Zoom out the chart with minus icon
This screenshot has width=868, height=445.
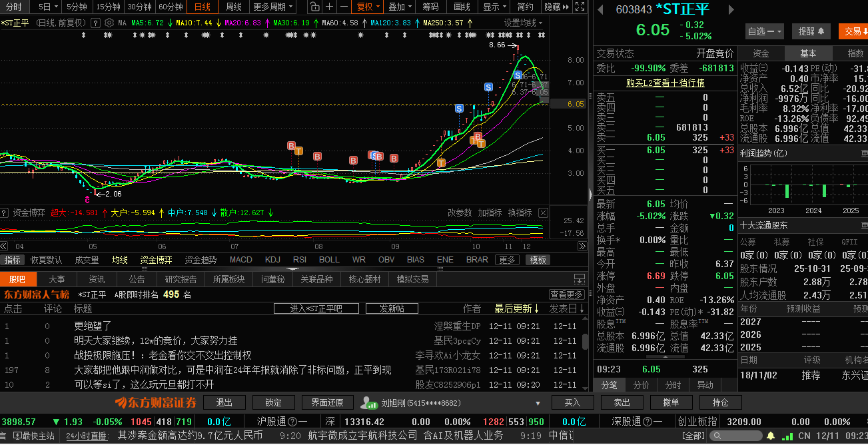(343, 7)
